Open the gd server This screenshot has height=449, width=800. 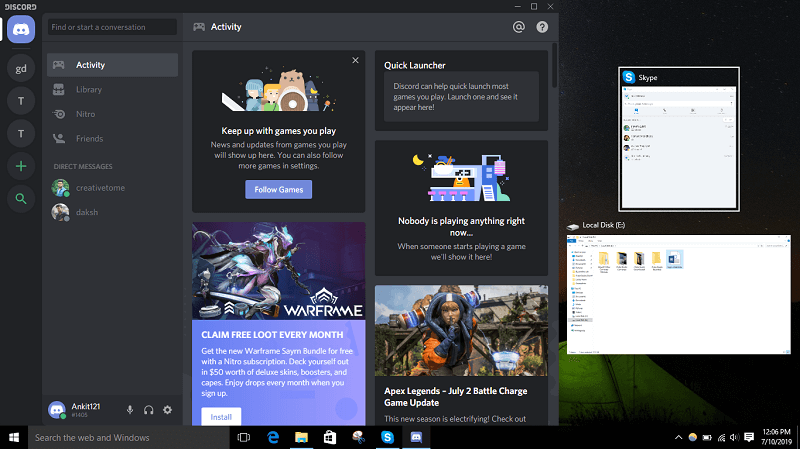21,68
